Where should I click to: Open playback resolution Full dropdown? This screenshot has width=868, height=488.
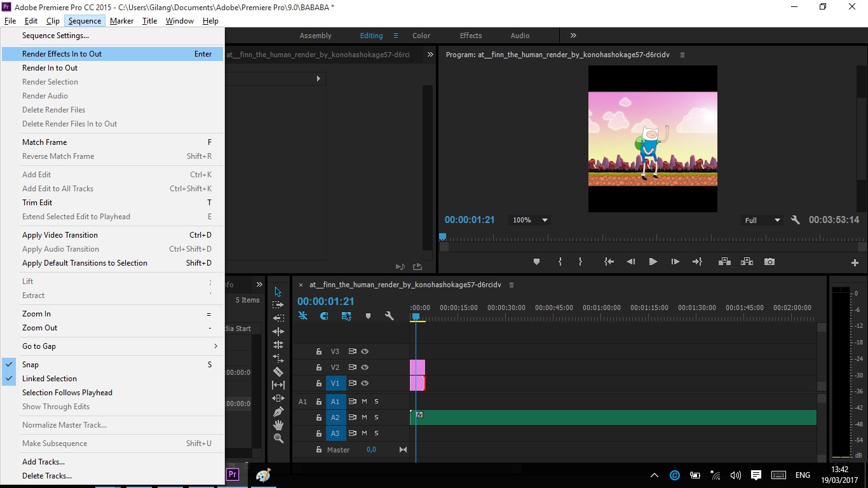[763, 220]
